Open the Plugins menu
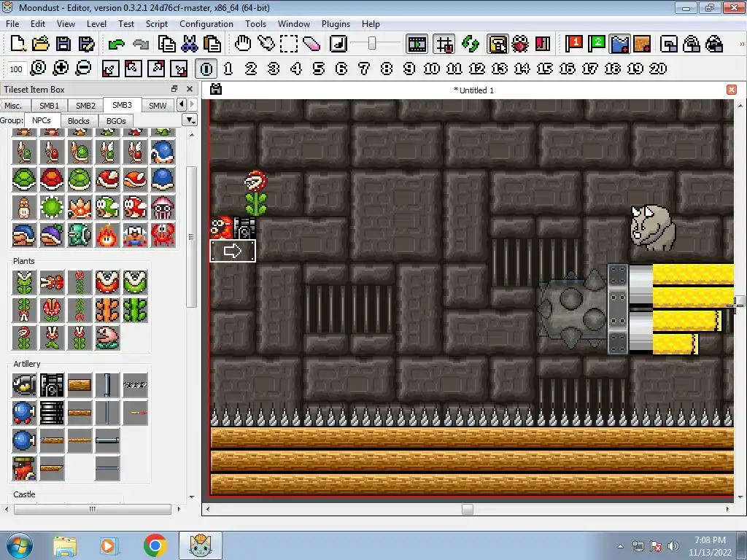 pyautogui.click(x=336, y=24)
